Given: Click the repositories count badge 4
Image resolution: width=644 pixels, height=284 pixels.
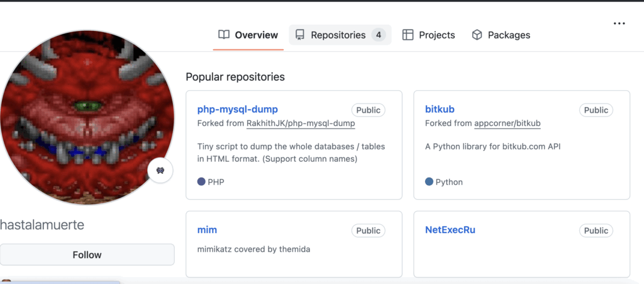Looking at the screenshot, I should 379,35.
